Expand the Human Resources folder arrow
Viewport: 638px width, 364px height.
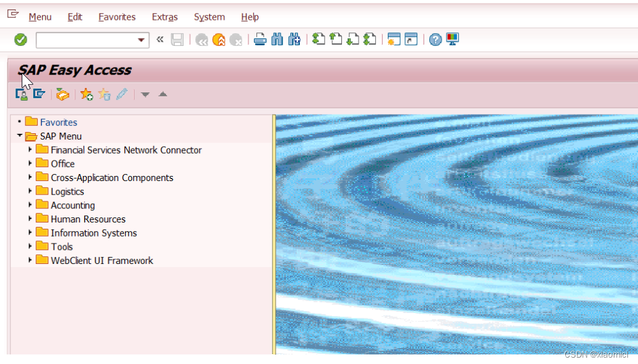pyautogui.click(x=30, y=219)
